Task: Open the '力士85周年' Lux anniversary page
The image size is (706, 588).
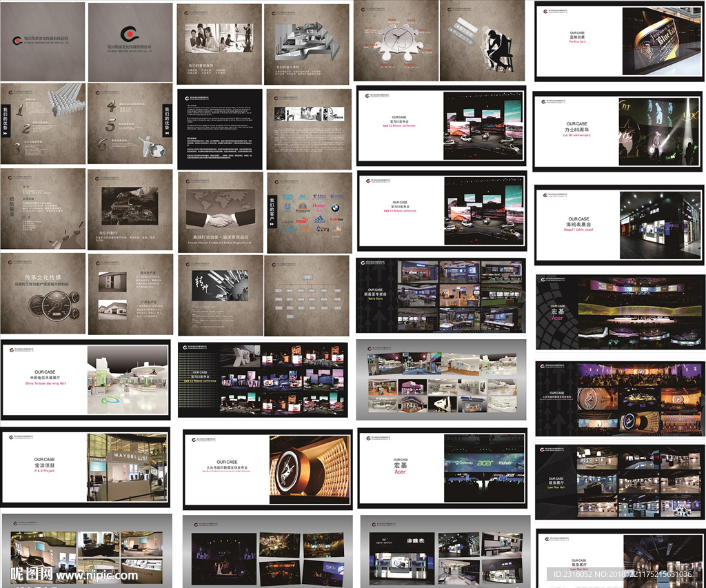Action: [617, 132]
